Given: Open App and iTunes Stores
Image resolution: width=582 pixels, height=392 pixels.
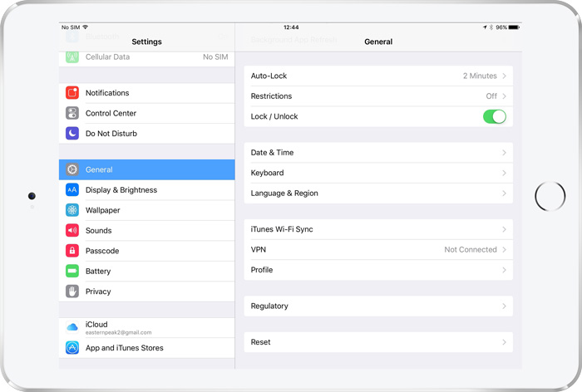Looking at the screenshot, I should pos(146,348).
